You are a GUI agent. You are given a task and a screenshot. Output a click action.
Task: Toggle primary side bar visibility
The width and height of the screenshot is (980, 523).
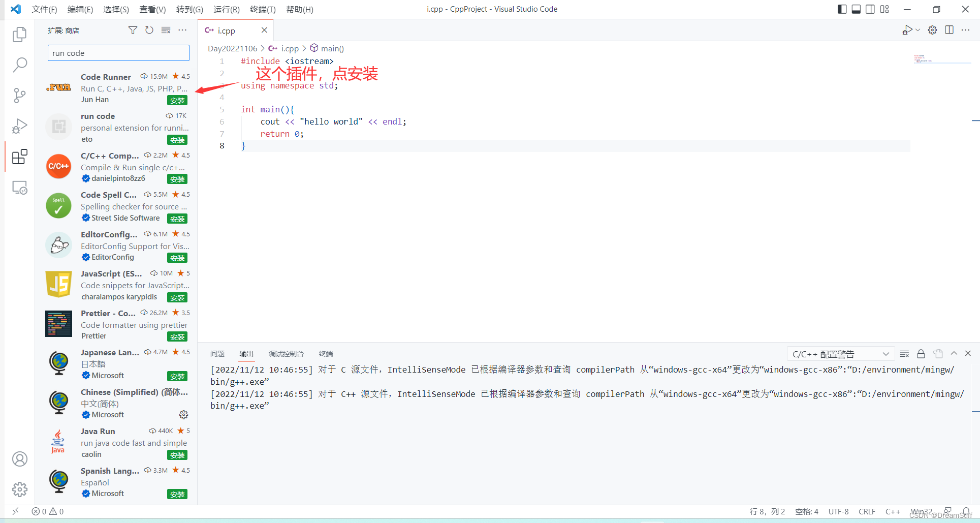point(842,9)
